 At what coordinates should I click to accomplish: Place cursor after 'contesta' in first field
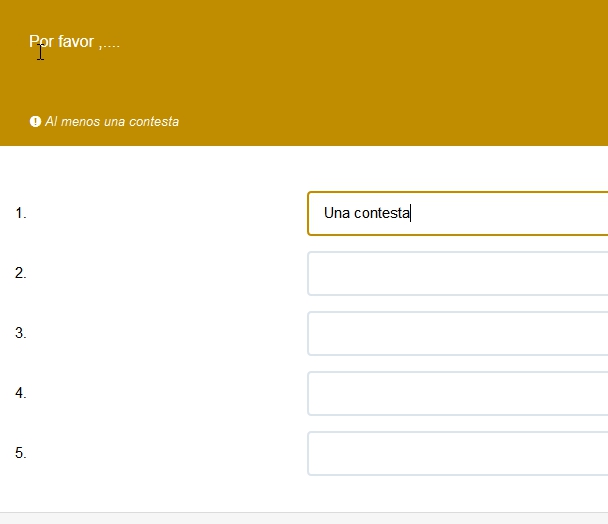tap(411, 213)
